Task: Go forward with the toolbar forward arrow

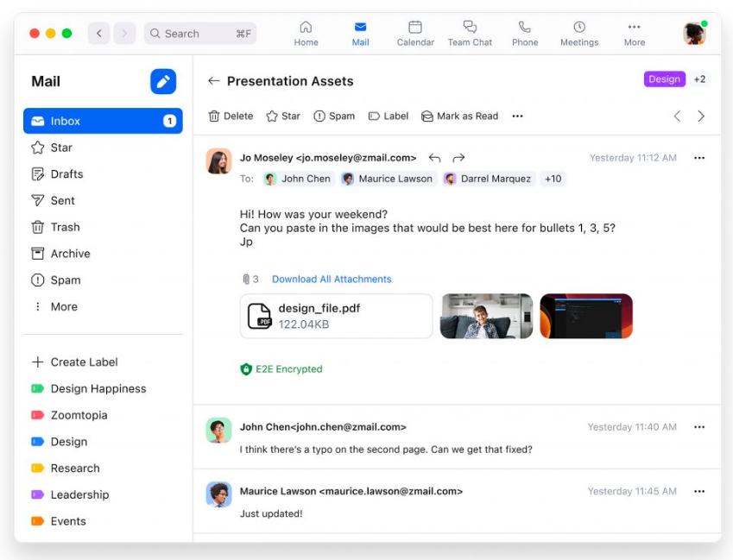Action: 124,33
